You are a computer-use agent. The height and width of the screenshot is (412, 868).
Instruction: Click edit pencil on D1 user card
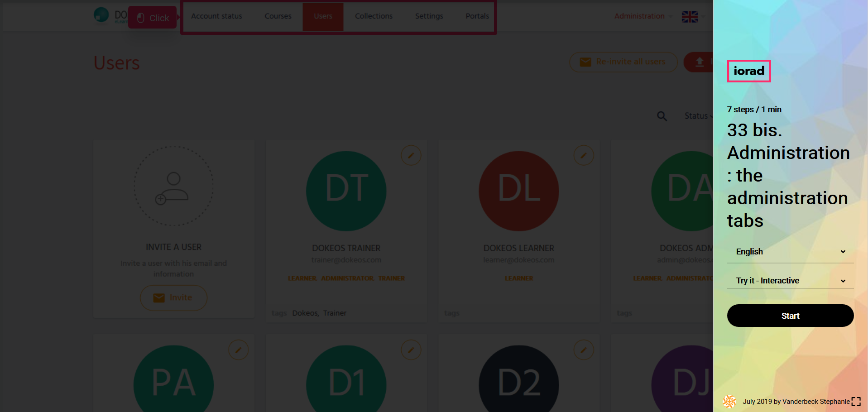tap(411, 350)
